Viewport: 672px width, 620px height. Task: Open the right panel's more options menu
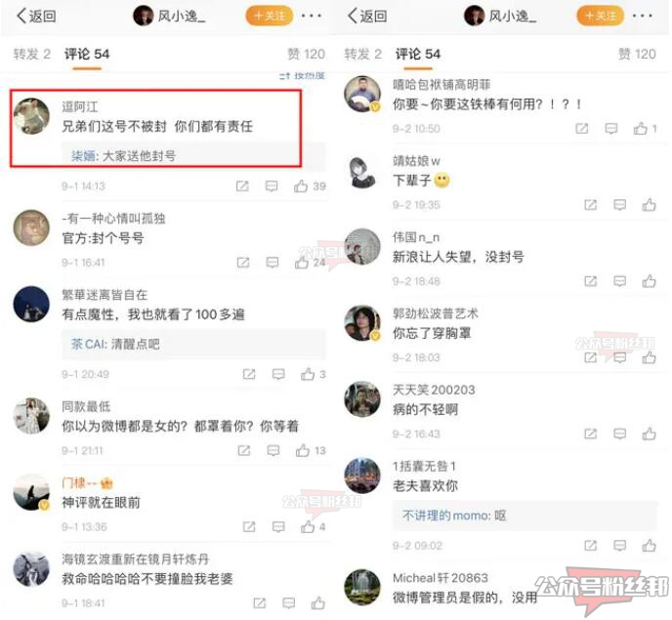point(642,16)
